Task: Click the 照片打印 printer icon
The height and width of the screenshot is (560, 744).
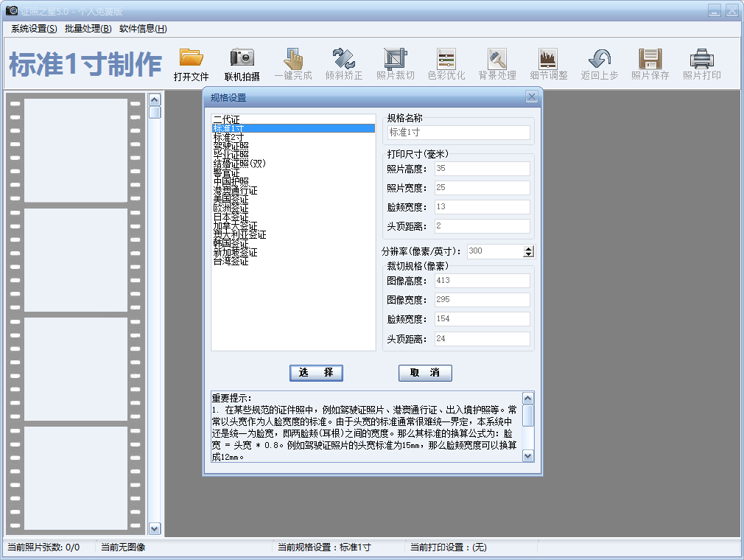Action: pos(701,58)
